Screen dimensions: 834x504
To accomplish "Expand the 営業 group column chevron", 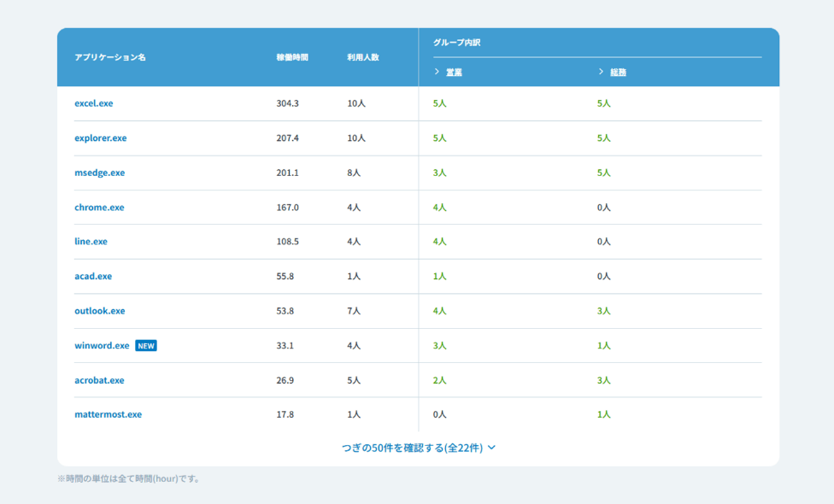I will (437, 73).
